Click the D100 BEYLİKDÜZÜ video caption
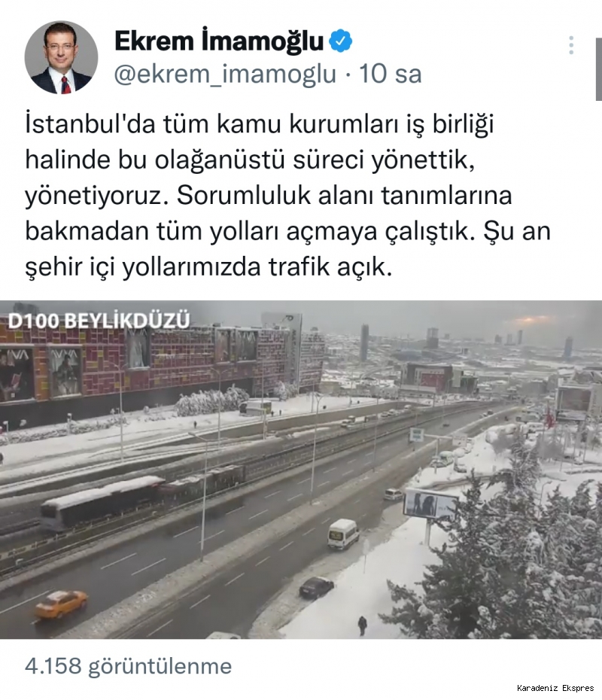602x700 pixels. [x=99, y=321]
